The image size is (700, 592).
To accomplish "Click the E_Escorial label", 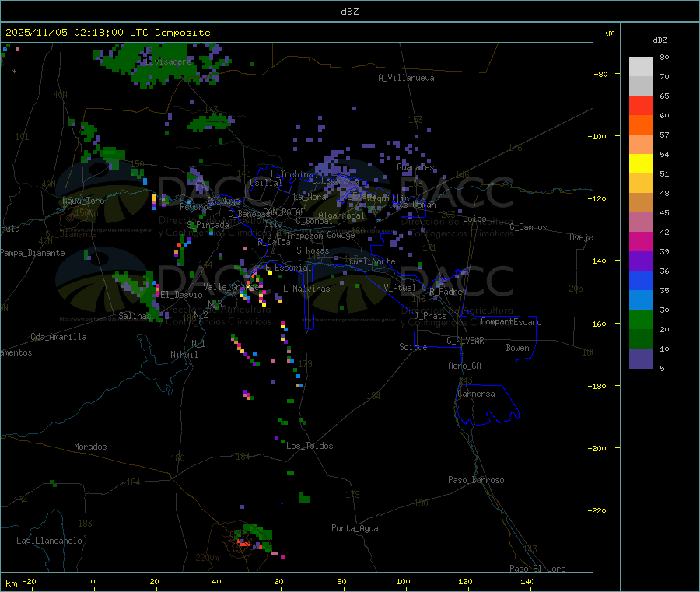I will [x=289, y=268].
